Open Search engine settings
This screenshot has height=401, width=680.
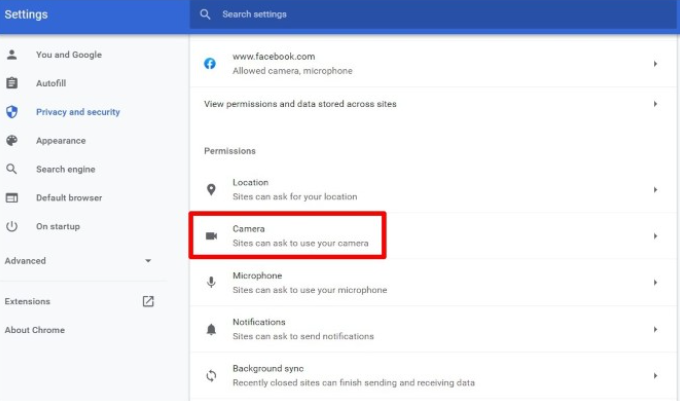tap(65, 169)
